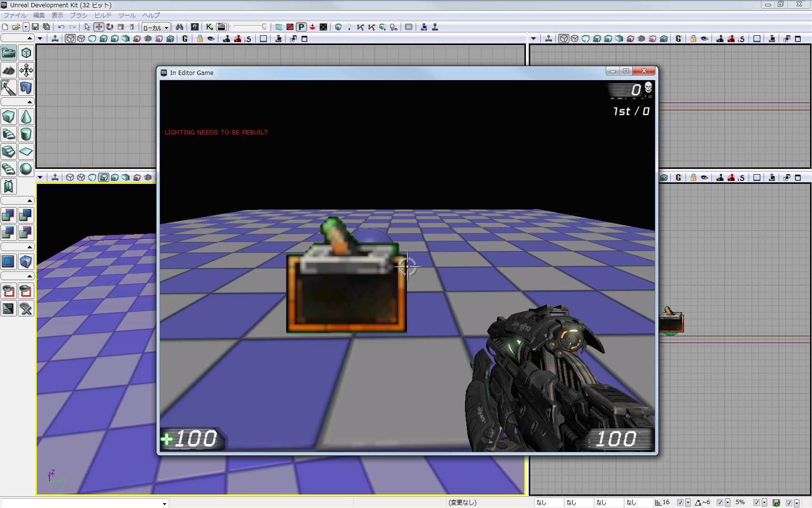Open the Find actors binoculars tool

point(179,27)
